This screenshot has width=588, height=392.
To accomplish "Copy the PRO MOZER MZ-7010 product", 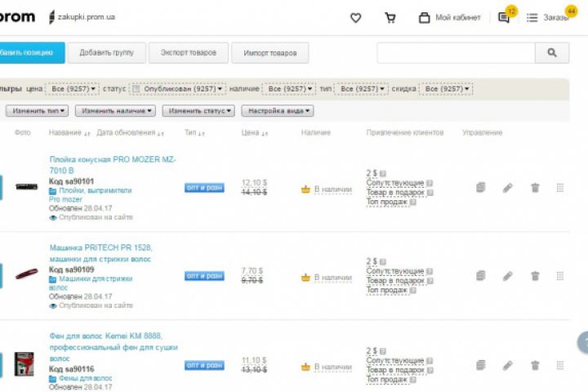I will click(x=481, y=188).
